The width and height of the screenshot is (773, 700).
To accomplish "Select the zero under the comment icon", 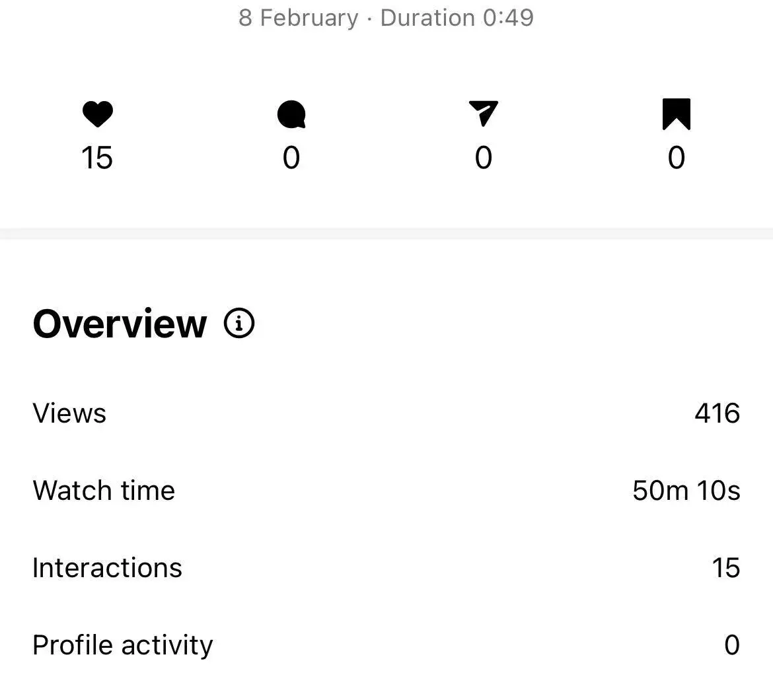I will pyautogui.click(x=291, y=157).
